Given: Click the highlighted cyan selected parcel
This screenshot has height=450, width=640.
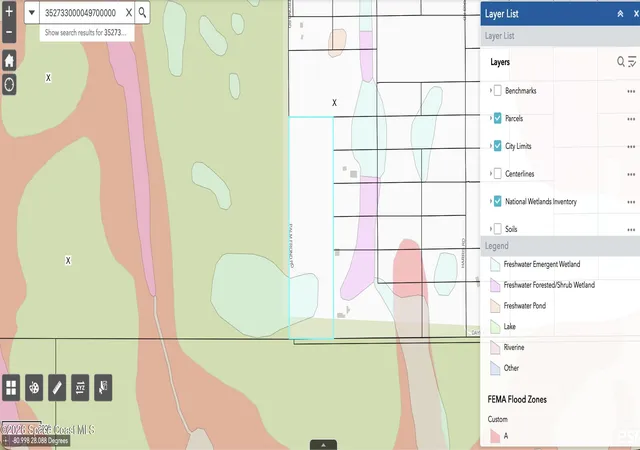Looking at the screenshot, I should (x=311, y=228).
